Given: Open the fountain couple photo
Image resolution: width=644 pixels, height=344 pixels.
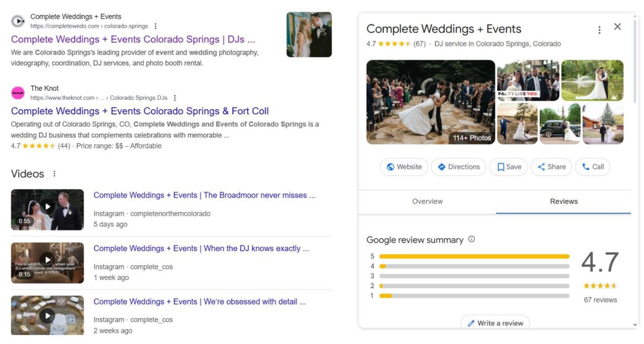Looking at the screenshot, I should coord(592,81).
